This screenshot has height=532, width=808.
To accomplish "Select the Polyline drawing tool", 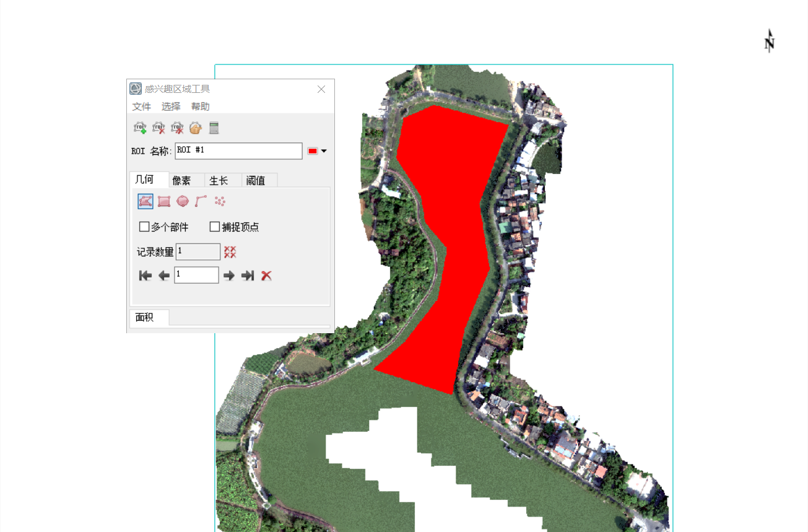I will [201, 201].
